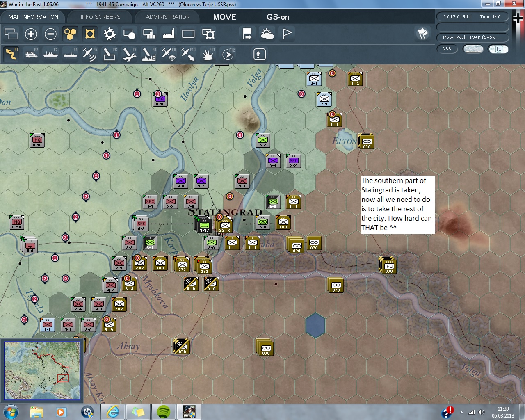The width and height of the screenshot is (525, 420).
Task: Select F2 Rail movement mode
Action: [31, 54]
